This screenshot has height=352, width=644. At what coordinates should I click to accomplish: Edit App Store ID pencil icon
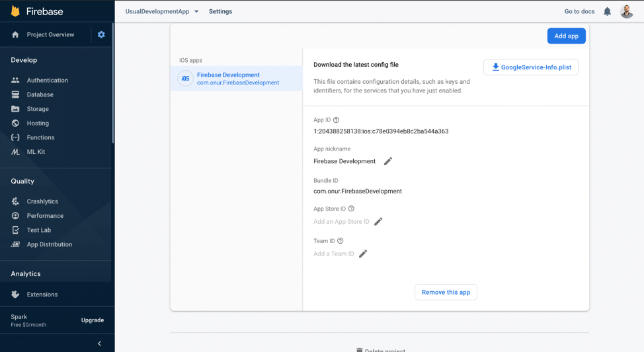378,221
